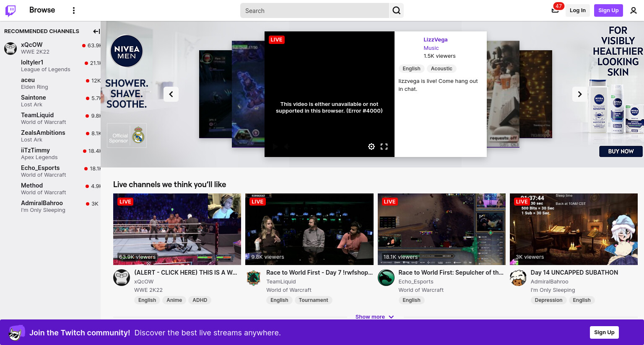
Task: Click Race to World First - Day 7 title
Action: click(319, 273)
